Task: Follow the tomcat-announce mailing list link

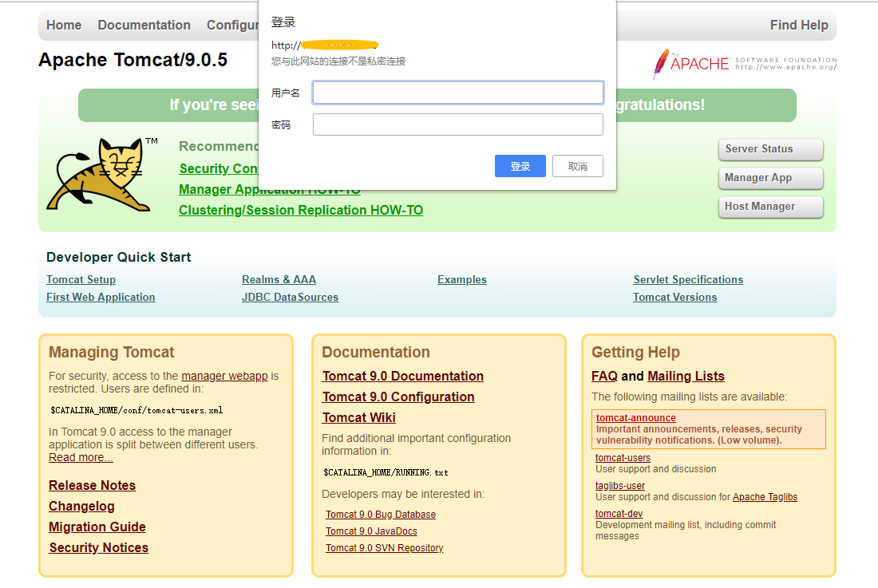Action: coord(635,418)
